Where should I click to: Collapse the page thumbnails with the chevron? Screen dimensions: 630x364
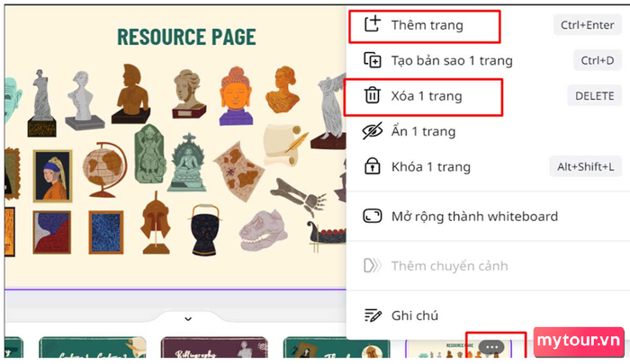(x=188, y=319)
